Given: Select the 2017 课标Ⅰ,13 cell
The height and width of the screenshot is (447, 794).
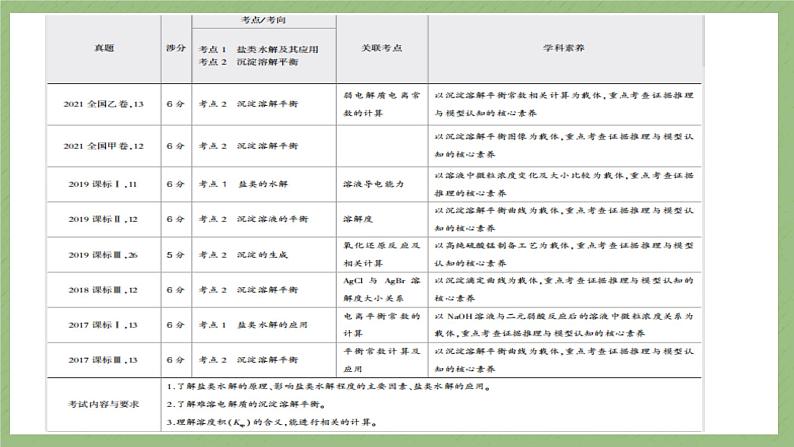Looking at the screenshot, I should [104, 325].
